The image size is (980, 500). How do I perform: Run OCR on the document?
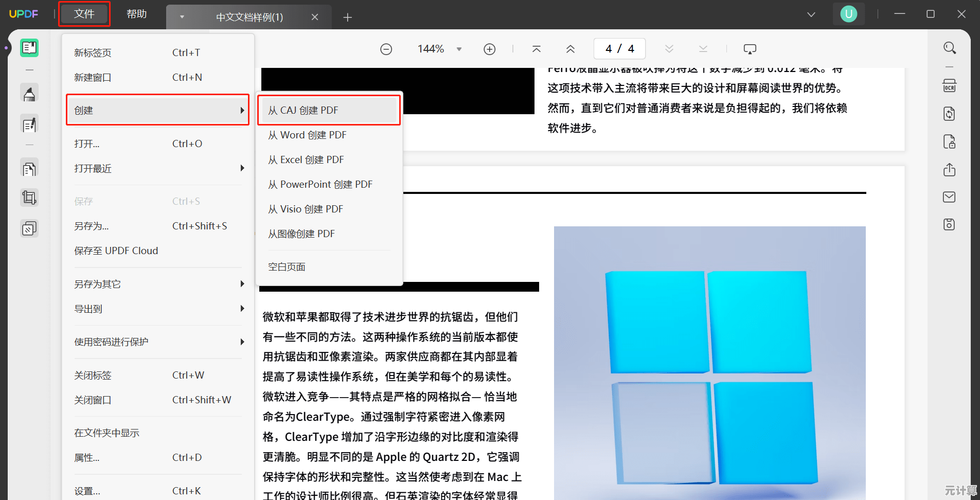pyautogui.click(x=949, y=86)
